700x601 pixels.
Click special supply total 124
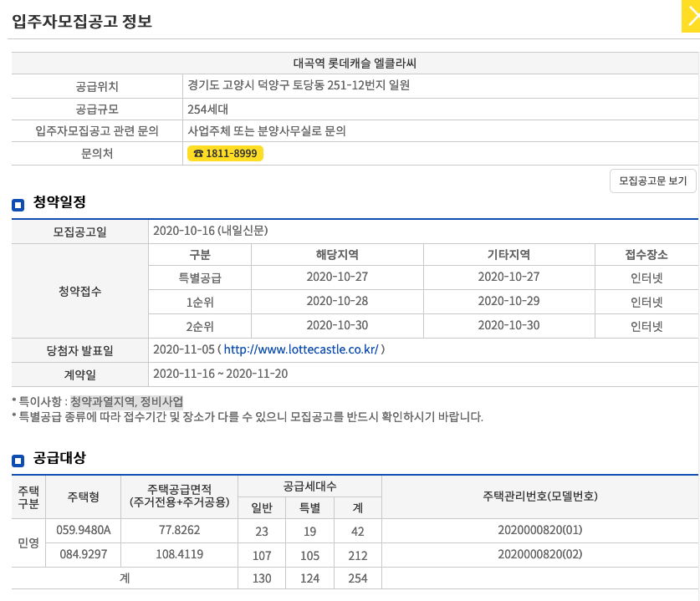point(309,578)
